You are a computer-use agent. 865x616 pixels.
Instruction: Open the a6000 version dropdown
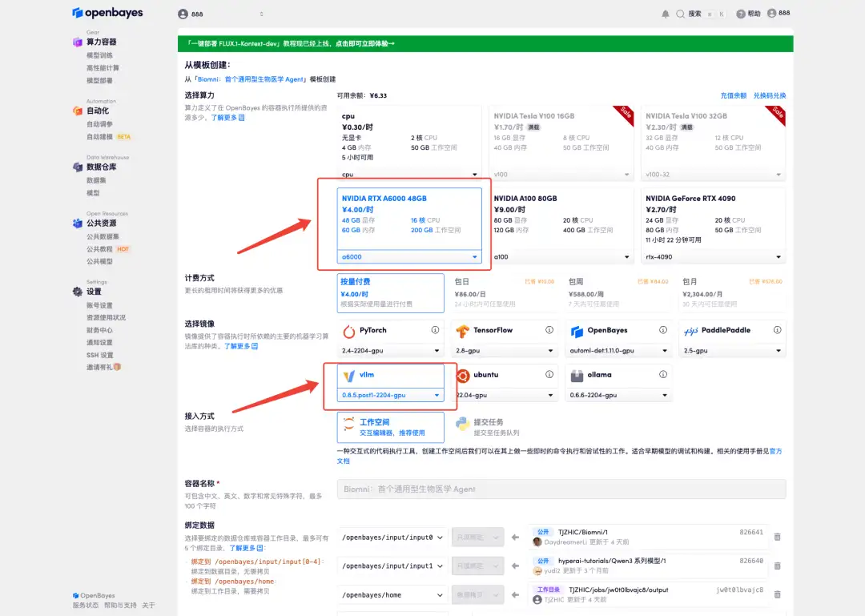408,256
